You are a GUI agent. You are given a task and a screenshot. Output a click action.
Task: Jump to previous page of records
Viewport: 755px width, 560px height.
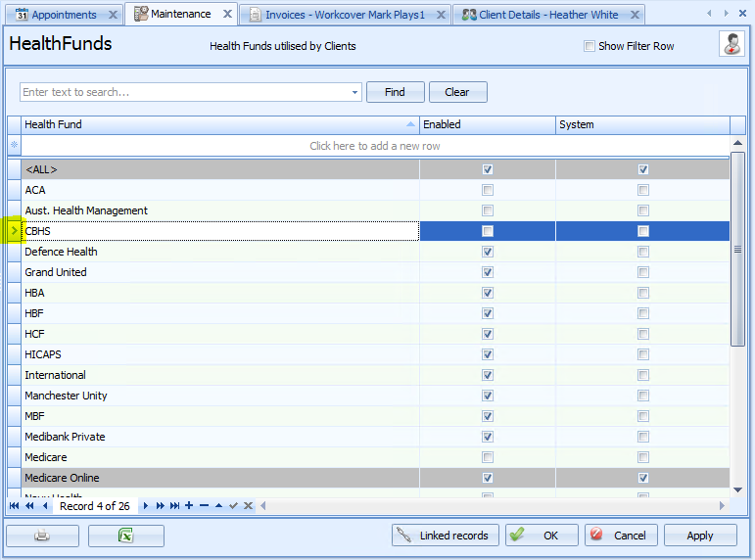point(29,505)
